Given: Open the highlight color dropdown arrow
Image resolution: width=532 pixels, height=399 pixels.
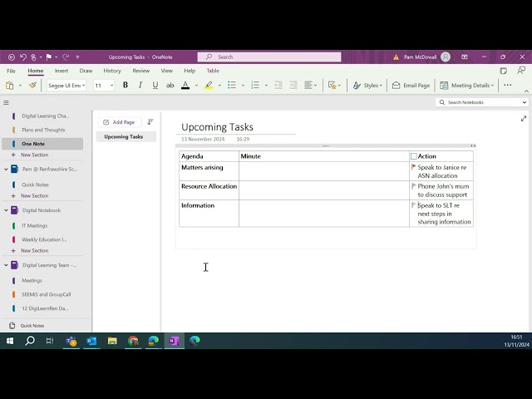Looking at the screenshot, I should click(x=219, y=86).
